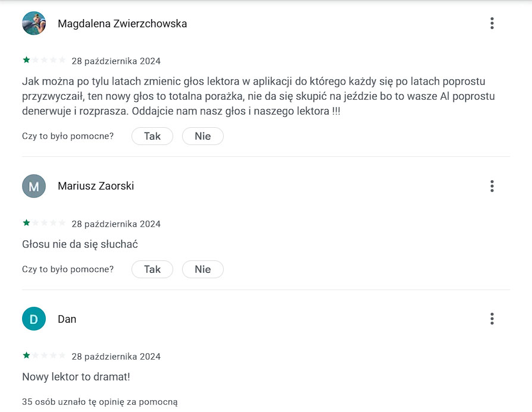Click Magdalena Zwierzchowska's profile photo
Screen dimensions: 532x412
click(34, 23)
